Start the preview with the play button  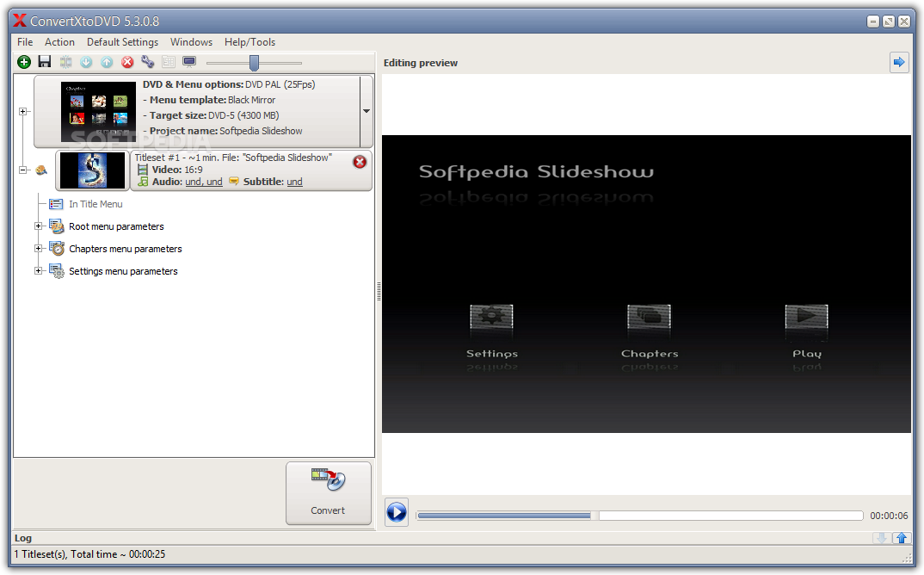point(397,512)
